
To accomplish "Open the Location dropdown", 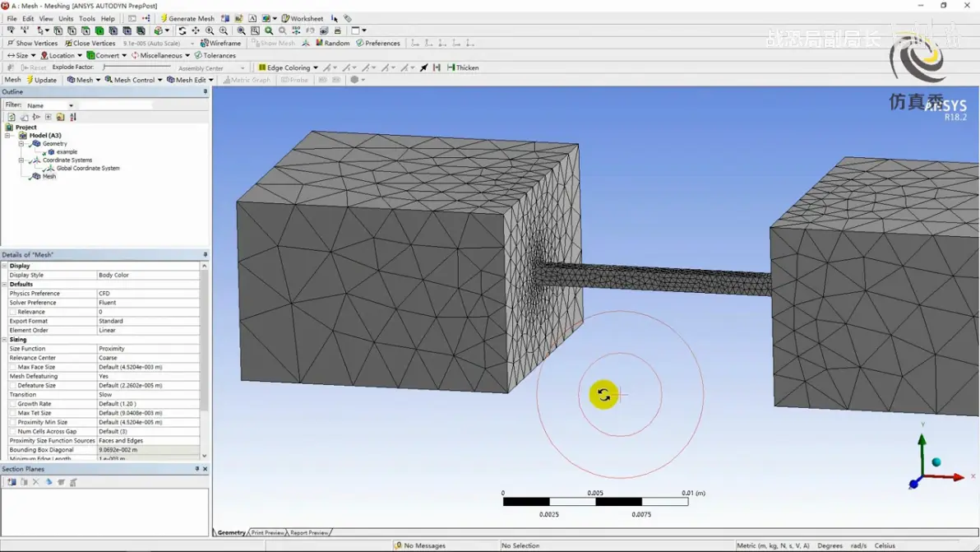I will 61,56.
